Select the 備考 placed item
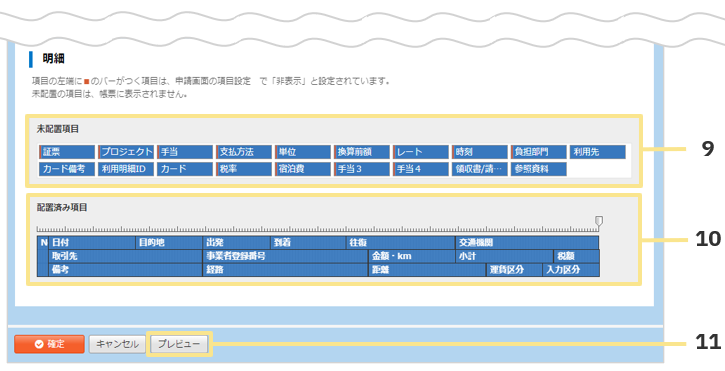Screen dimensions: 725x371 126,270
